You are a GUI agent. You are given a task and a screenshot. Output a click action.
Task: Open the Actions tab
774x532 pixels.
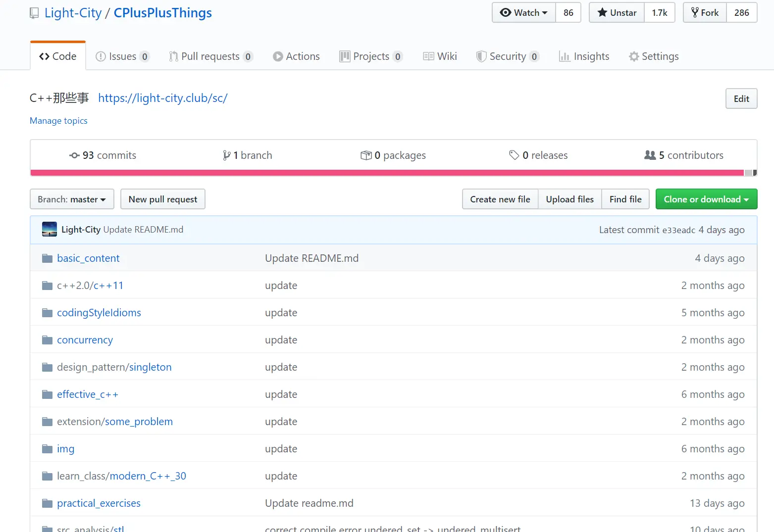point(296,56)
